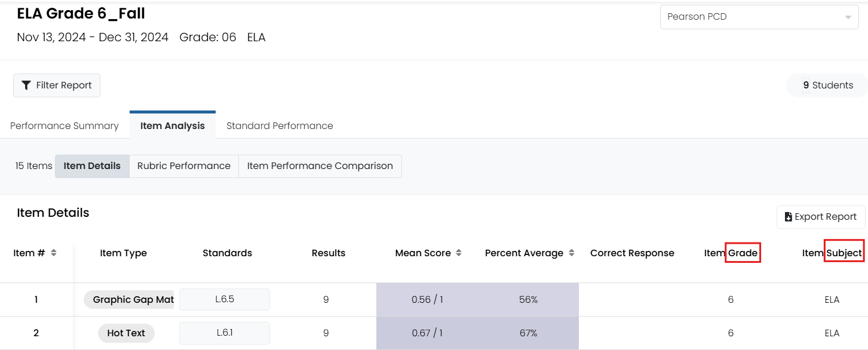Click the Graphic Gap Mat item type chip
Viewport: 868px width, 350px height.
[x=129, y=300]
